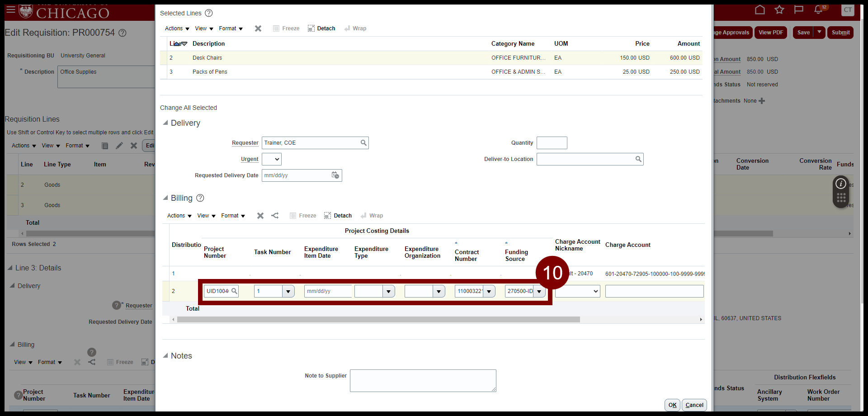Open the Actions menu in Billing toolbar
The width and height of the screenshot is (868, 416).
(179, 216)
